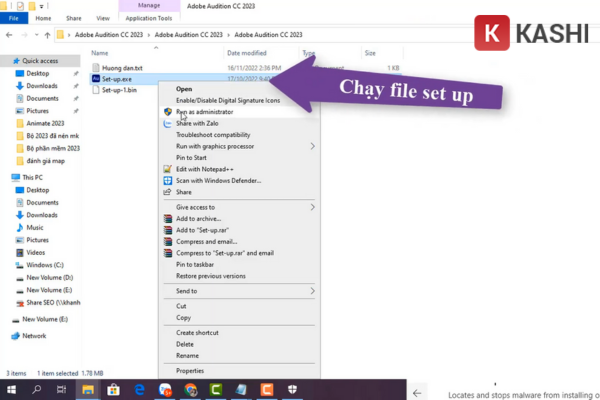
Task: Open Windows Security shield on taskbar
Action: [x=292, y=390]
